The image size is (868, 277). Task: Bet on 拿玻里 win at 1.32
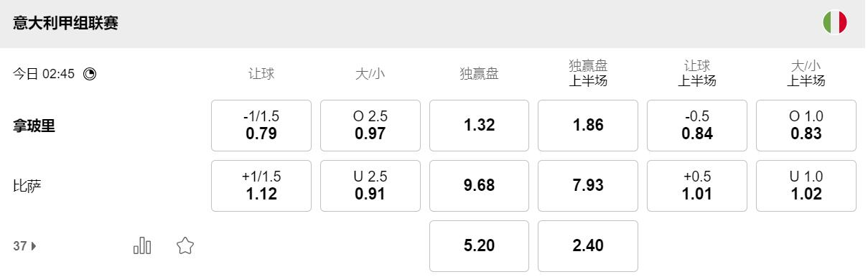(x=480, y=126)
